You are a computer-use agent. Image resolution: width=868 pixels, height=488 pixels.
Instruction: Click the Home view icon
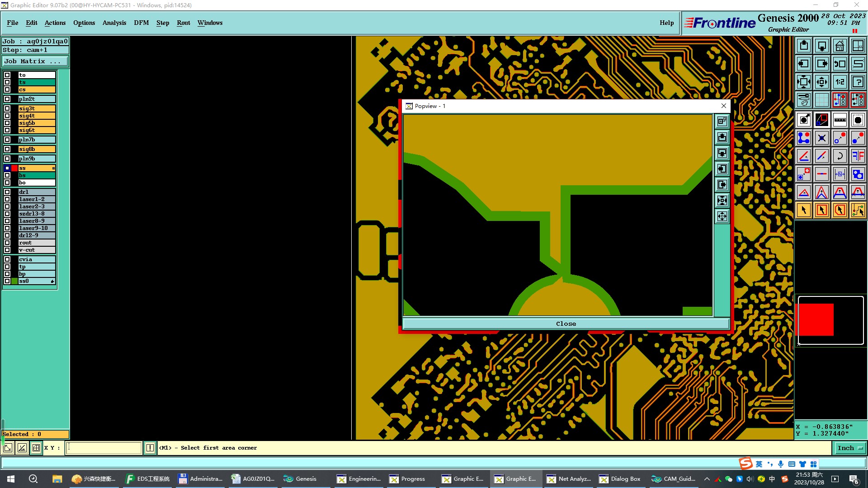[x=840, y=46]
